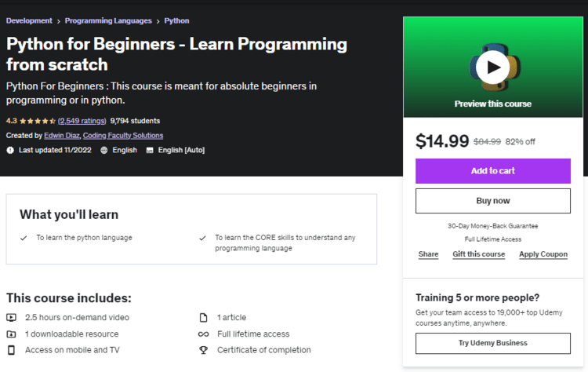Click the course title heading
This screenshot has height=372, width=588.
[x=176, y=54]
